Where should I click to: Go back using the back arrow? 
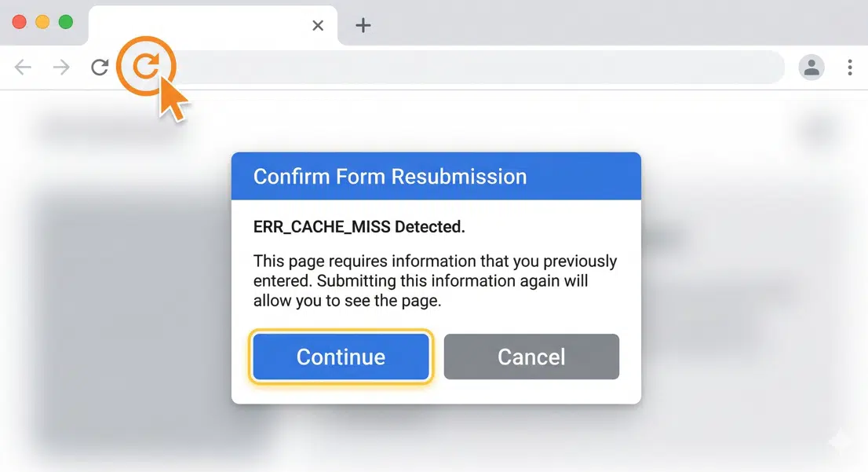[24, 68]
